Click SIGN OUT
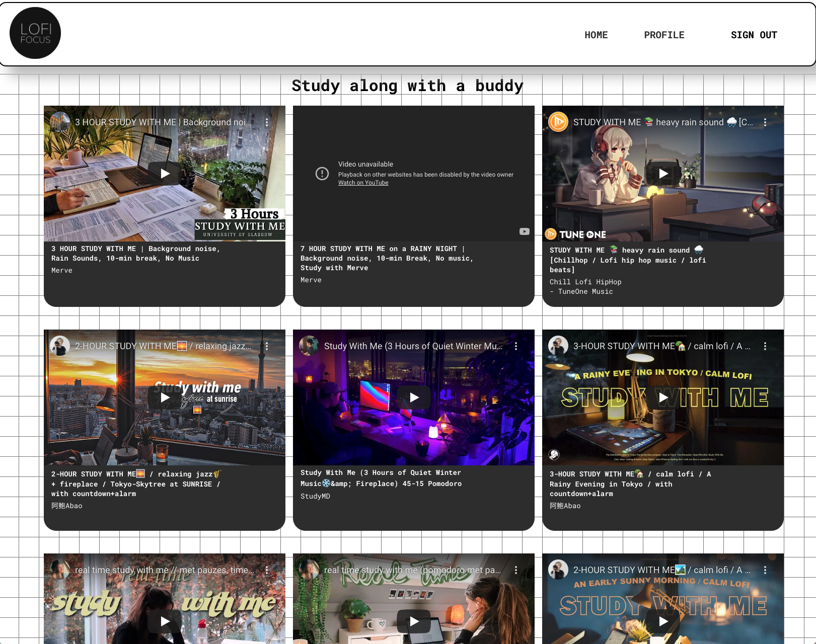The width and height of the screenshot is (816, 644). pyautogui.click(x=754, y=35)
